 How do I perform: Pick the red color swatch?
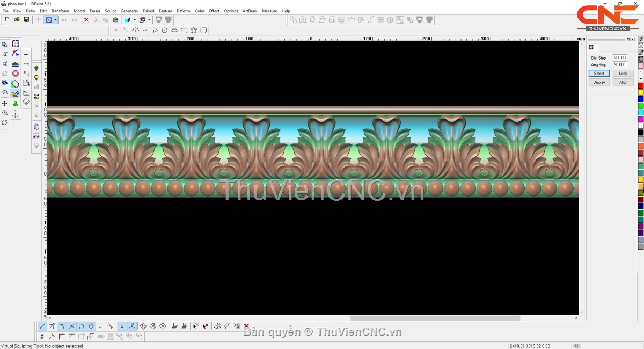tap(640, 86)
